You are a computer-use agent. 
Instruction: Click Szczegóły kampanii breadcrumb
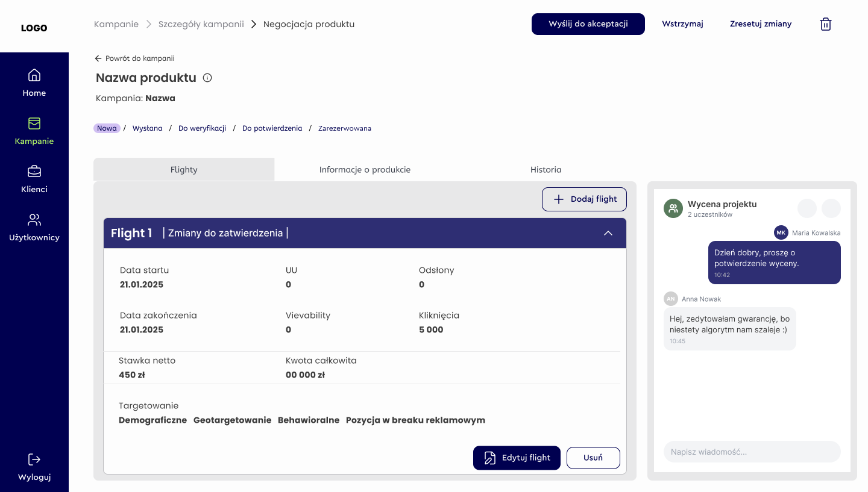click(201, 24)
